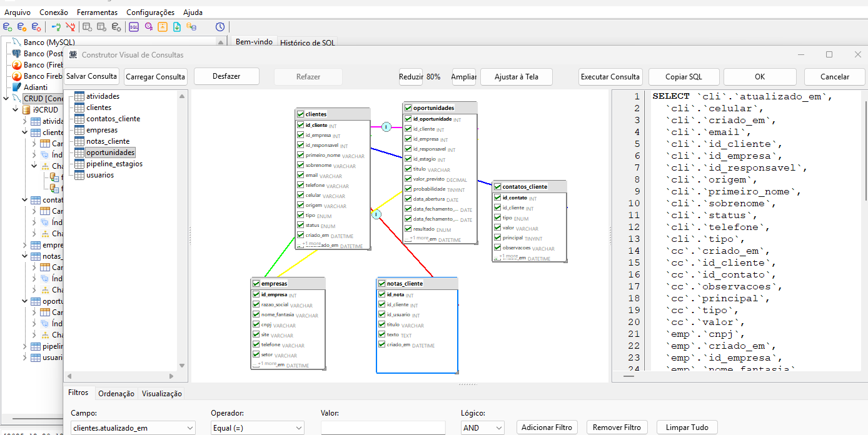Screen dimensions: 868x435
Task: Open the Ferramentas menu
Action: (x=97, y=12)
